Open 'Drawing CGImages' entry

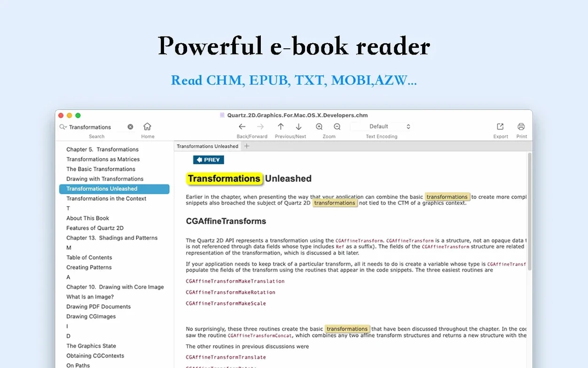point(91,317)
